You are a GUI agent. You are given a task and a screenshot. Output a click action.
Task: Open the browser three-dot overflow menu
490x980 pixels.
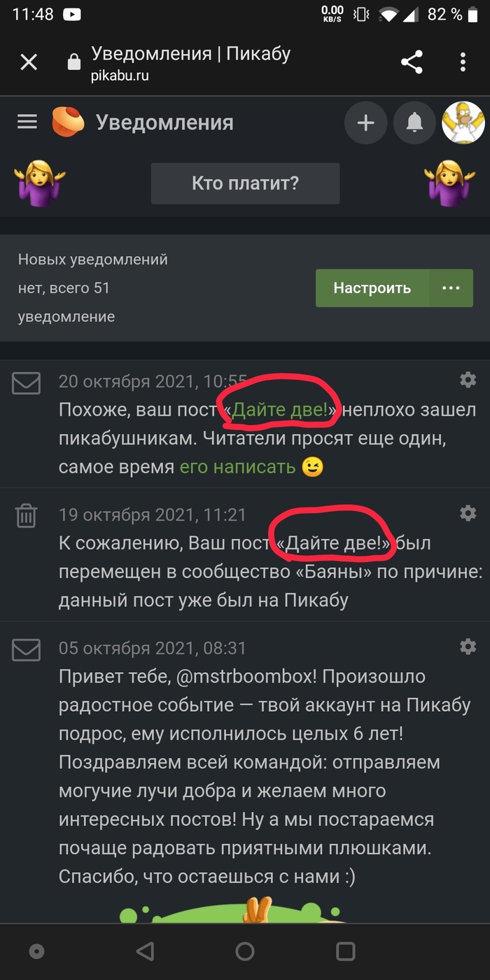pyautogui.click(x=463, y=62)
